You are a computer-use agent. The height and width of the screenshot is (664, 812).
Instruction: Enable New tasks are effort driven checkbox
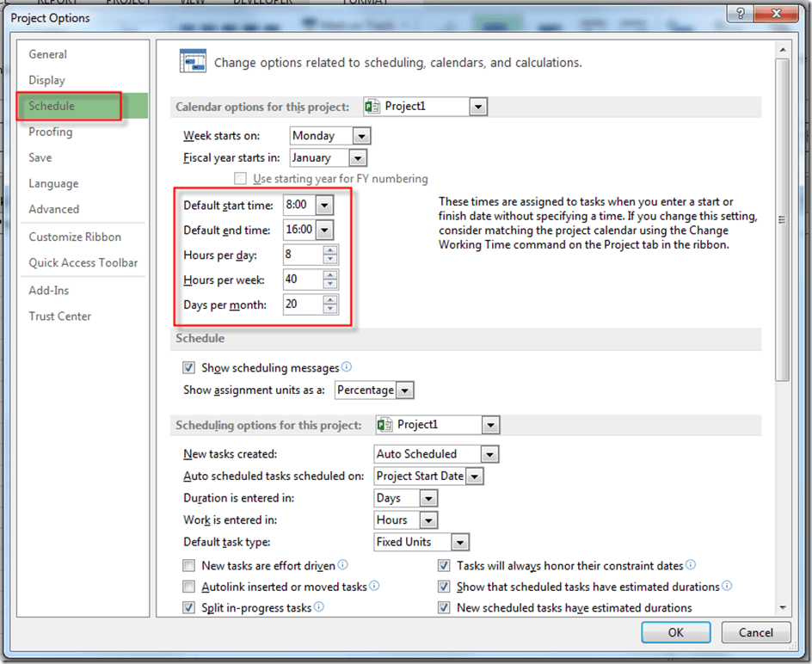(x=189, y=566)
